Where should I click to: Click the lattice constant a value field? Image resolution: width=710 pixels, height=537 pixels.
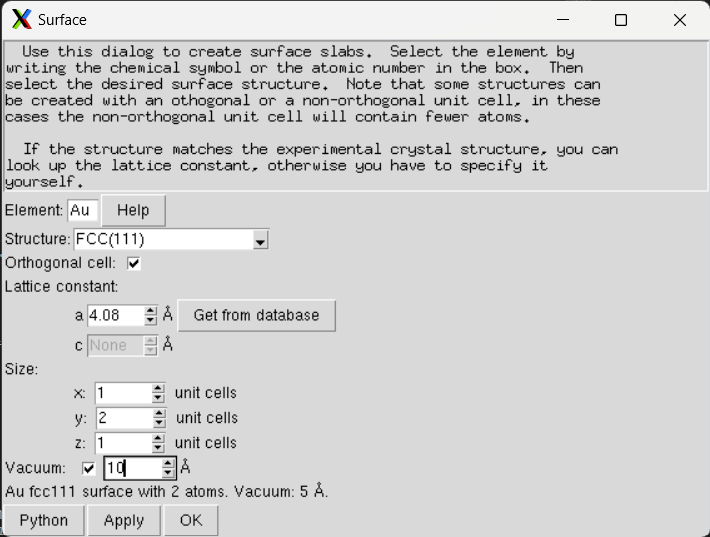click(x=114, y=315)
